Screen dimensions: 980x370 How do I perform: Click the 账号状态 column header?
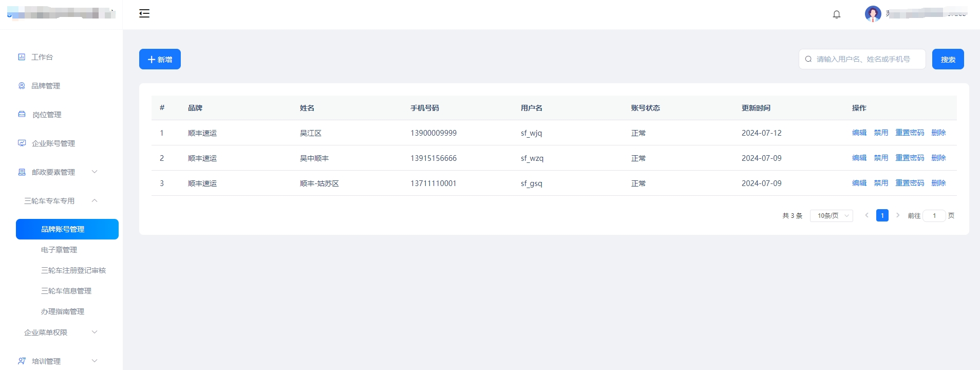click(646, 108)
